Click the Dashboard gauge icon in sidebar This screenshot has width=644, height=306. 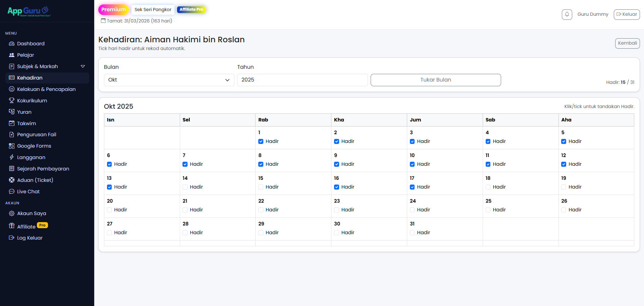12,44
